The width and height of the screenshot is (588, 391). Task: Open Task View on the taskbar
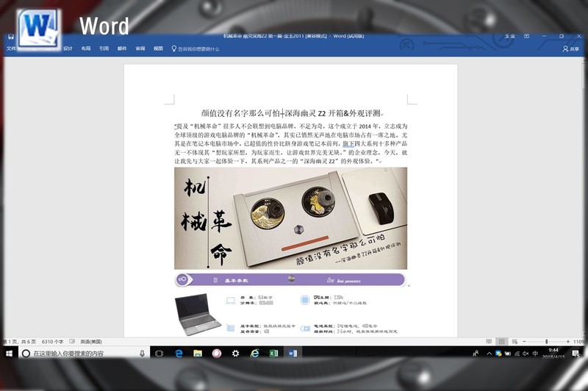tap(159, 353)
